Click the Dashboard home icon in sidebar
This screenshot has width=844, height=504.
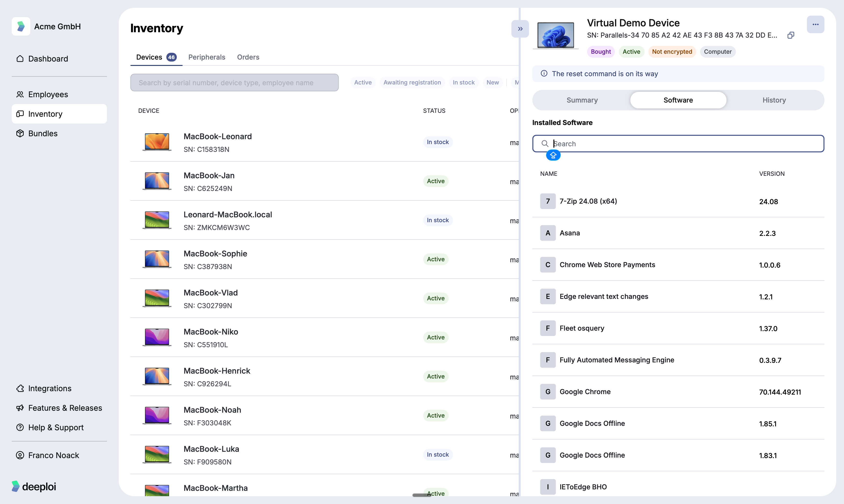[x=20, y=59]
